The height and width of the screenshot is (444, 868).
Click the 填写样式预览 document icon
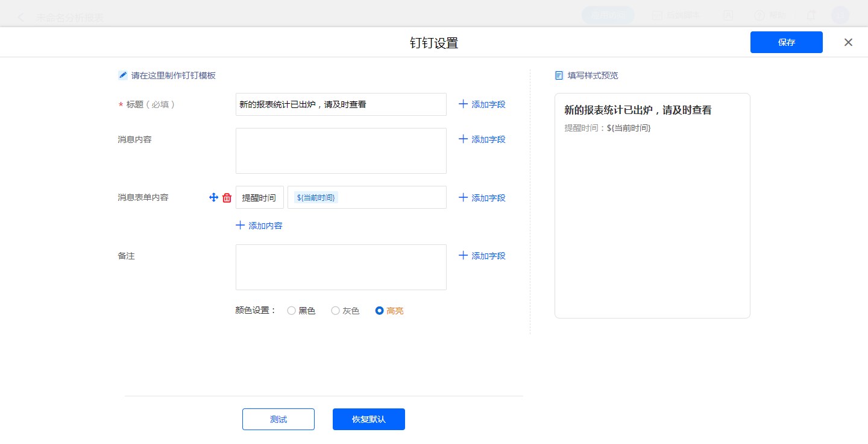(559, 75)
